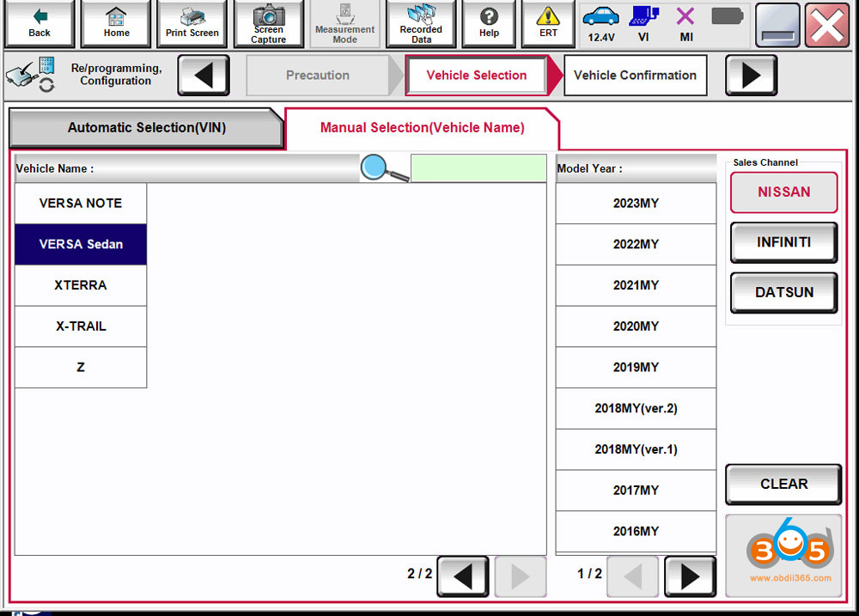
Task: Switch to Automatic Selection(VIN) tab
Action: pos(146,128)
